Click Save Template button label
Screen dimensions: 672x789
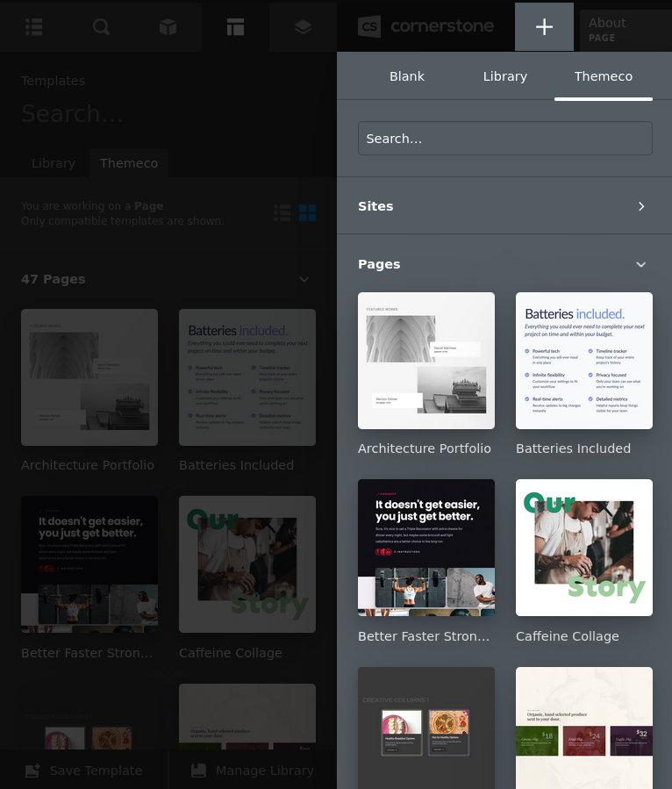coord(96,771)
